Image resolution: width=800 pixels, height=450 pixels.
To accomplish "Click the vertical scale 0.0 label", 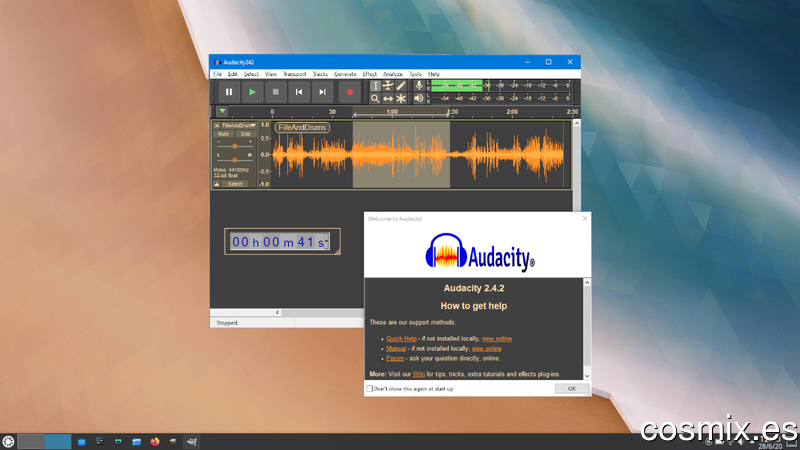I will coord(265,155).
